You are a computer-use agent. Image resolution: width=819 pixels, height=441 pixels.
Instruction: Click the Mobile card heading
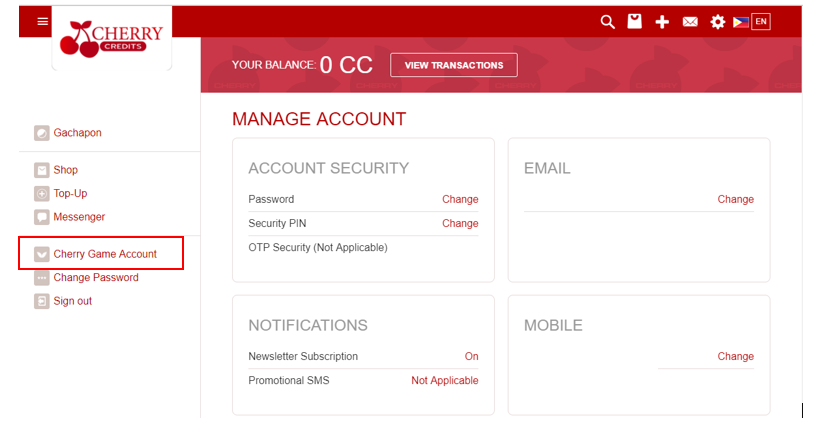coord(553,326)
